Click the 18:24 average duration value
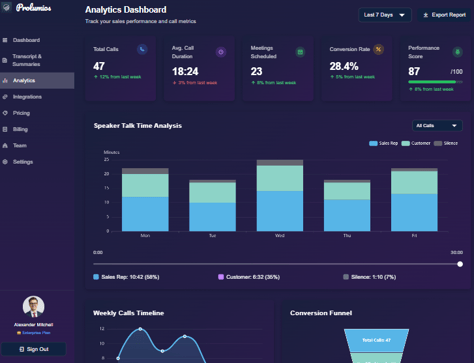This screenshot has height=363, width=474. click(185, 71)
